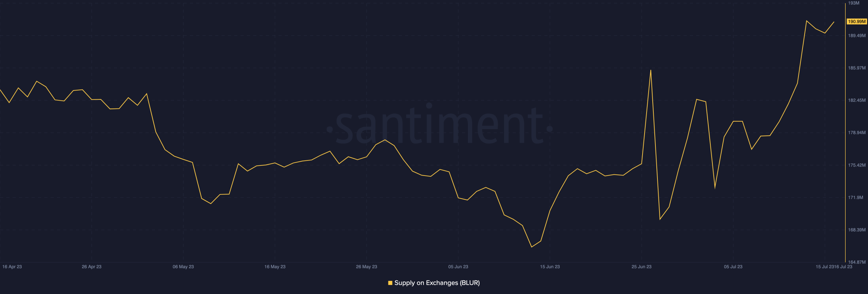The image size is (868, 294).
Task: Click the highlighted 190.99M current value tag
Action: (857, 22)
